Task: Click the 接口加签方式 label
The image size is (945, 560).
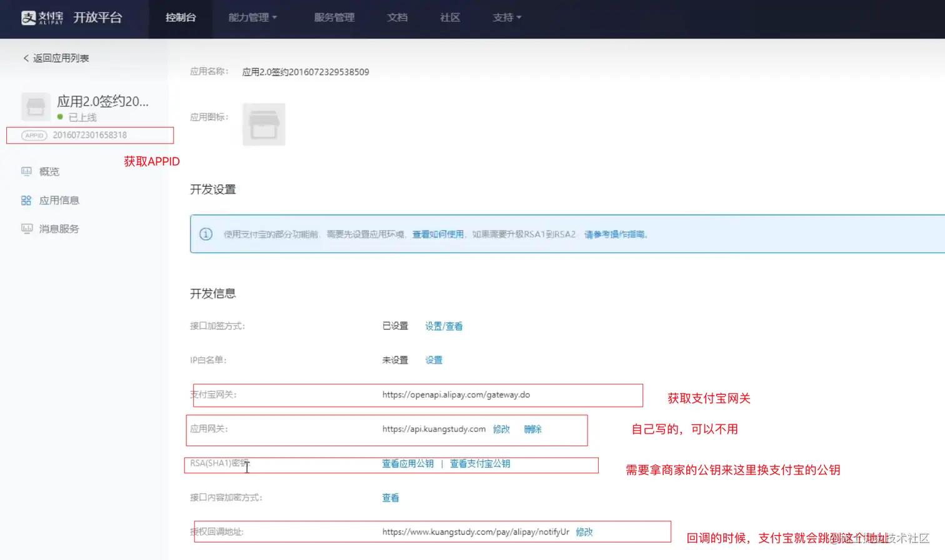Action: (x=217, y=326)
